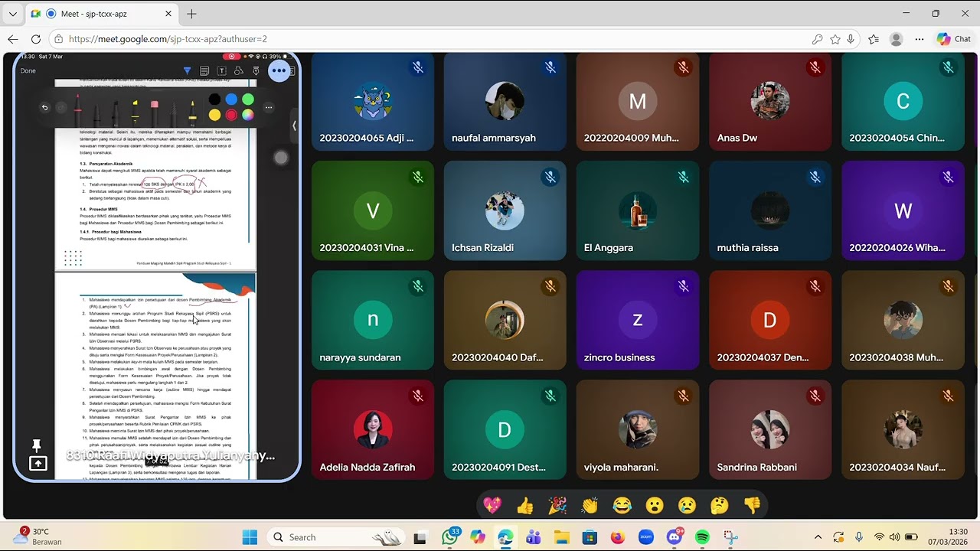Send the crying face reaction
Screen dimensions: 980x551
(688, 505)
